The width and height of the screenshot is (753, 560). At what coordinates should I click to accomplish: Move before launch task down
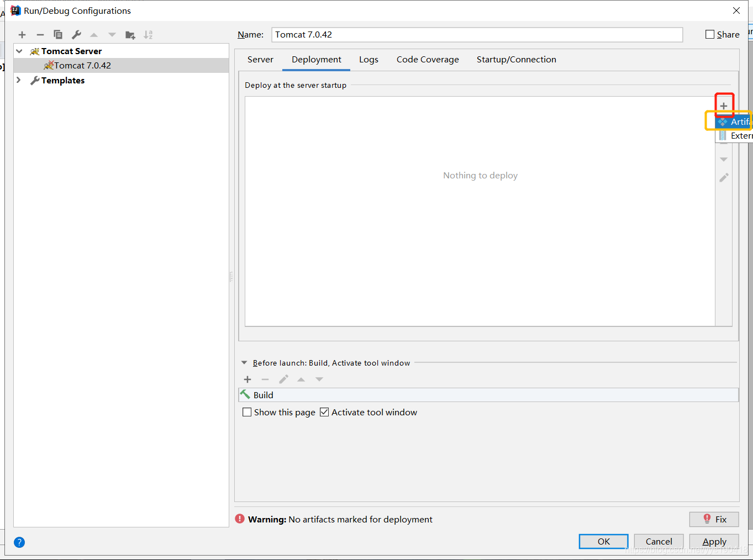[x=319, y=379]
